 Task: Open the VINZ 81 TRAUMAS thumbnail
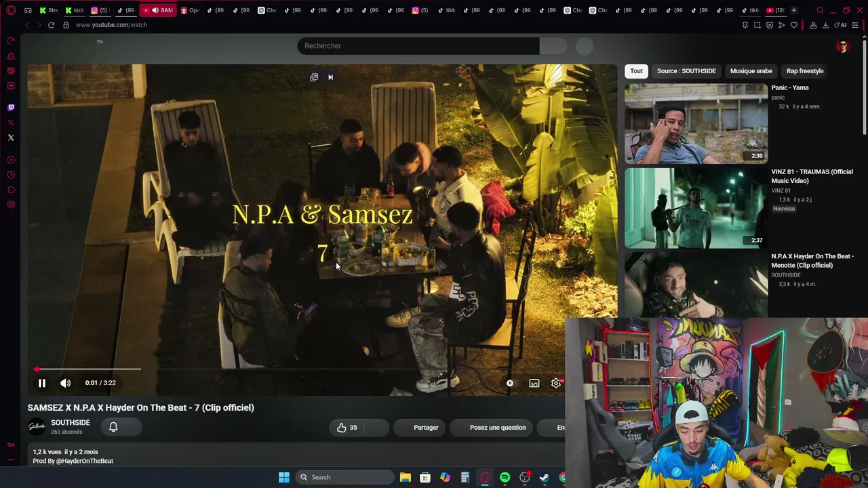[x=696, y=208]
